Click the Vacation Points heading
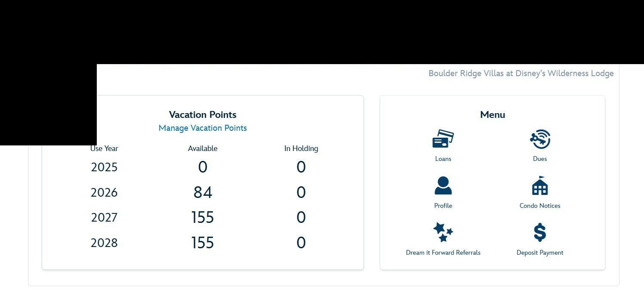The width and height of the screenshot is (644, 290). coord(203,115)
